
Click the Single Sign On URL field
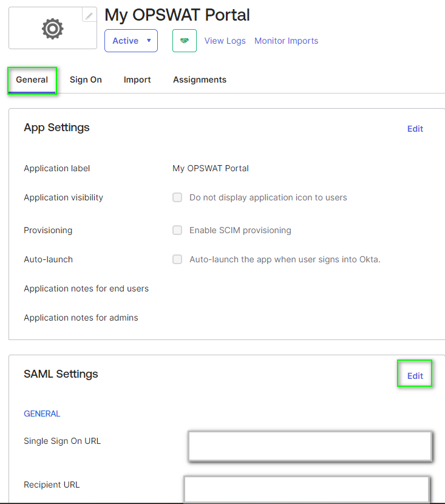[x=310, y=446]
